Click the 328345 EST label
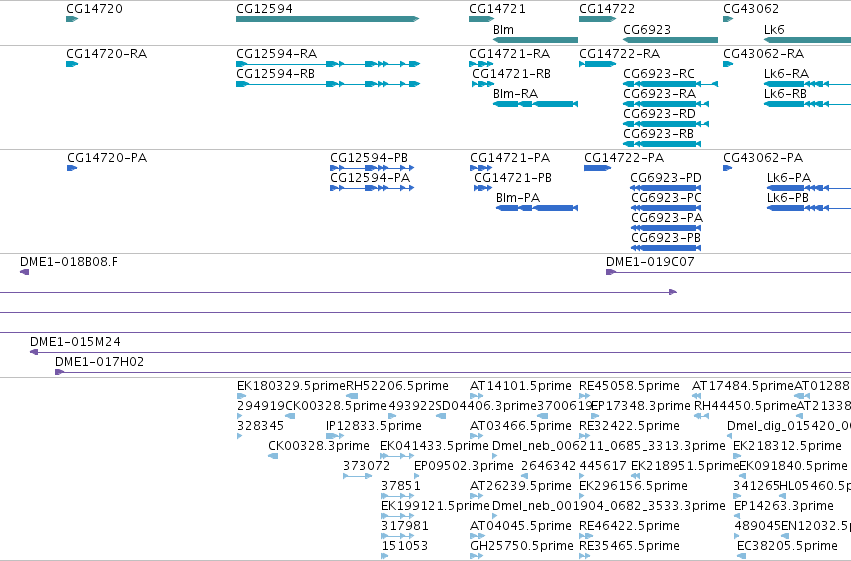 coord(261,426)
